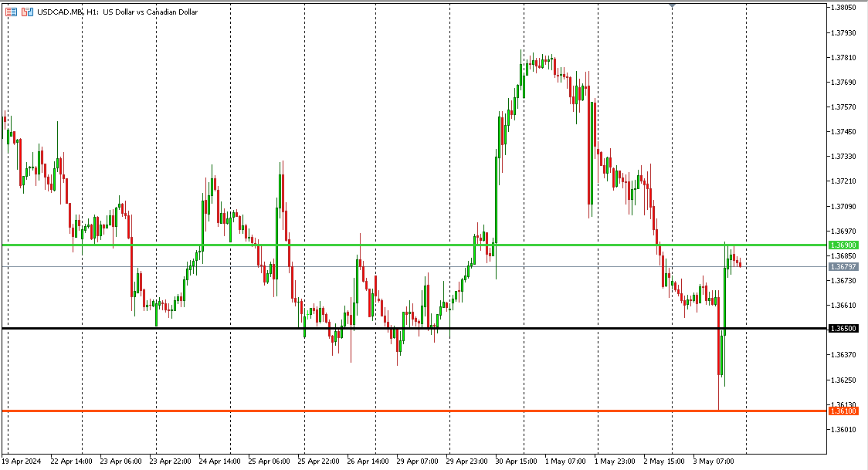Click the 1.37930 price scale value
The width and height of the screenshot is (868, 470).
[x=843, y=32]
